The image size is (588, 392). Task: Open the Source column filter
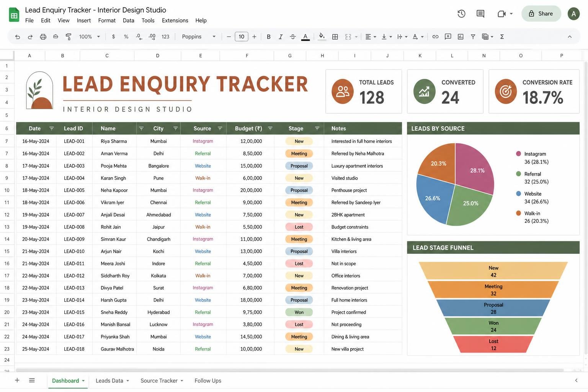220,128
